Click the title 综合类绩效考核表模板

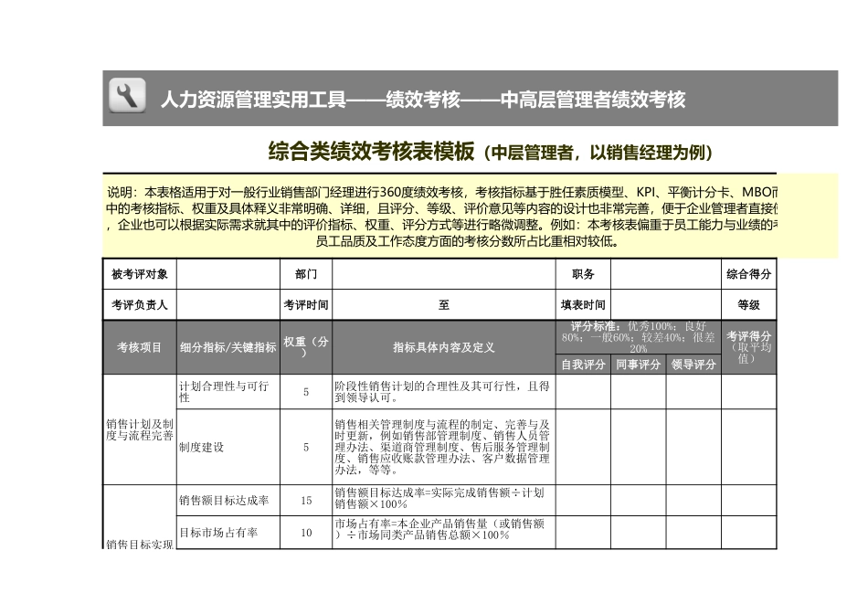pos(372,151)
